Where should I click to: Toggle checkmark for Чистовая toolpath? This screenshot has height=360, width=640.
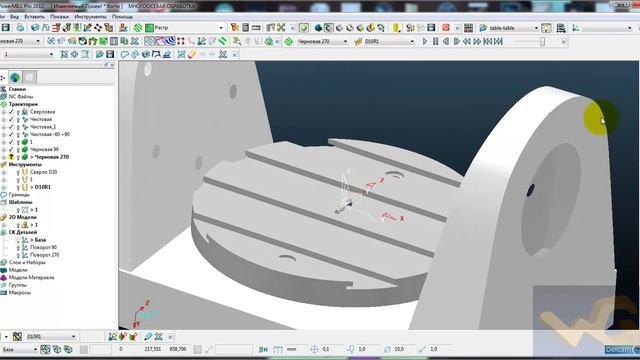[11, 120]
